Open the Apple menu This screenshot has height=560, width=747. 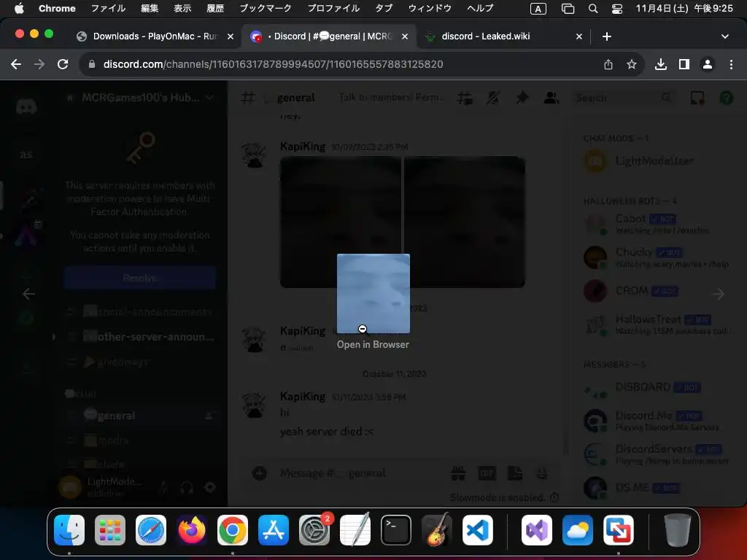click(x=19, y=9)
